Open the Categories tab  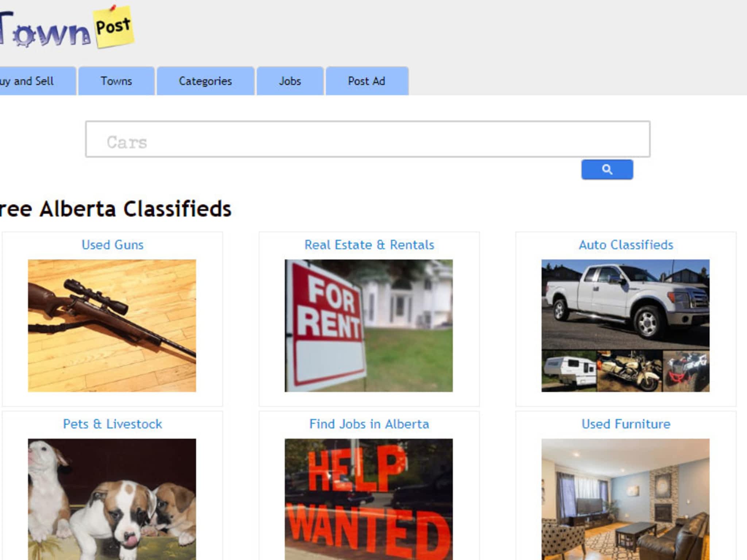coord(205,81)
